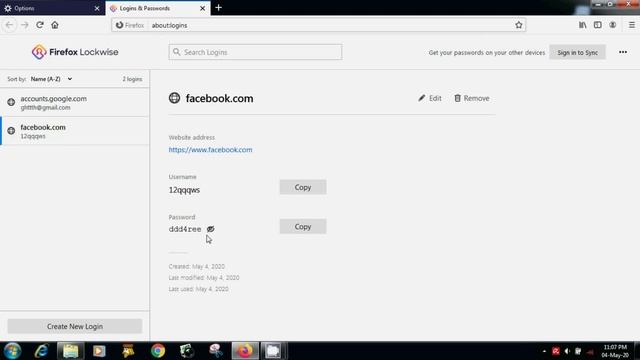Click the '2 logins' count text
This screenshot has width=640, height=360.
point(132,79)
